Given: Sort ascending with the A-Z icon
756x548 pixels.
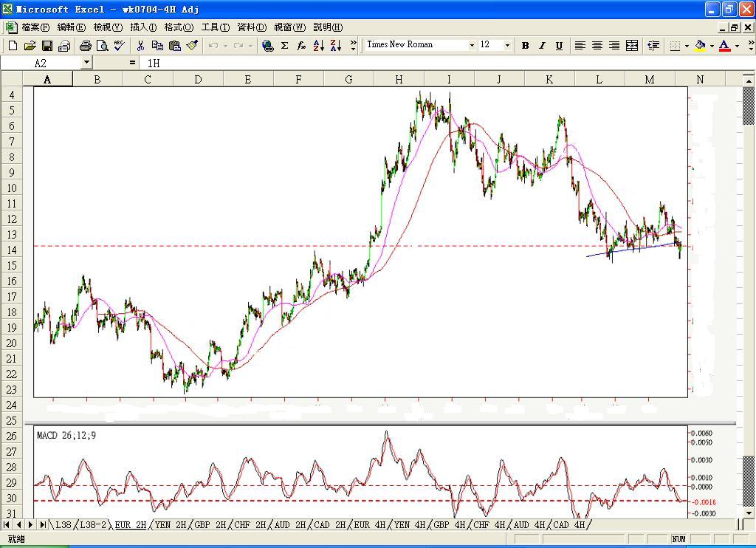Looking at the screenshot, I should [x=318, y=46].
